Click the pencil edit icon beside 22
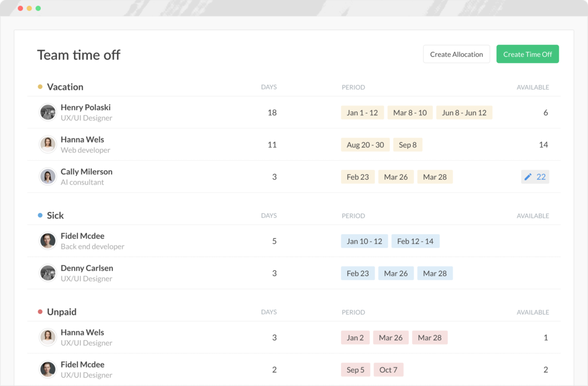 coord(528,177)
